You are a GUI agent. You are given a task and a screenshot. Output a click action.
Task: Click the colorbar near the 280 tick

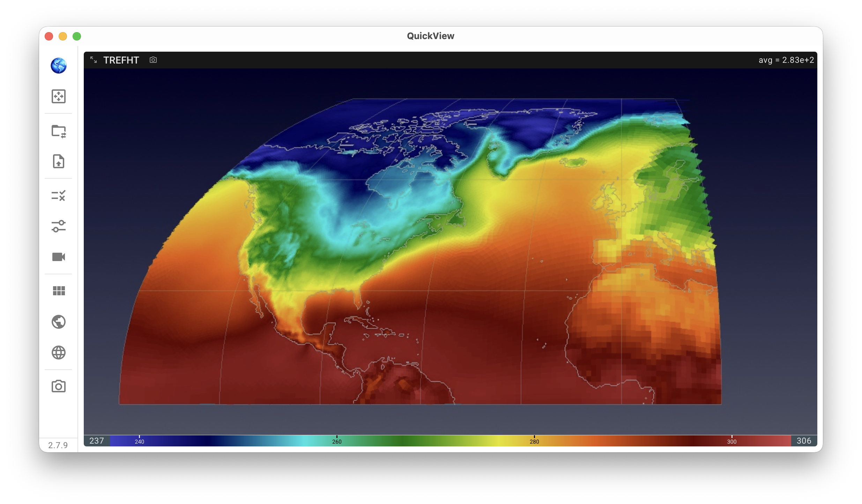pos(534,440)
